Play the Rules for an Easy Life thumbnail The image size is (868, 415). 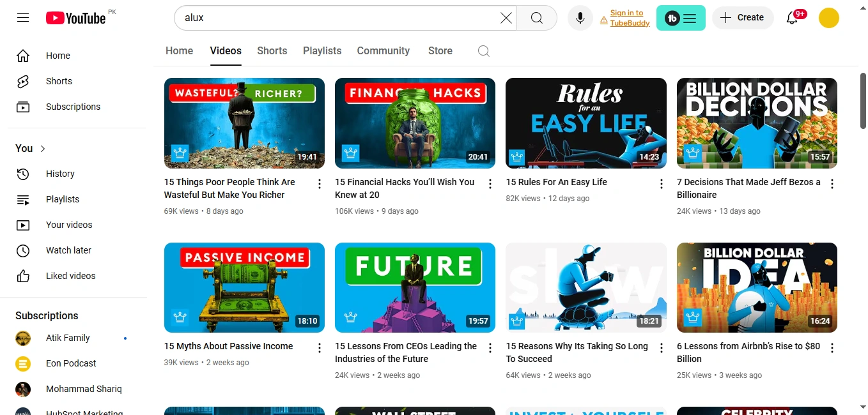pos(586,123)
